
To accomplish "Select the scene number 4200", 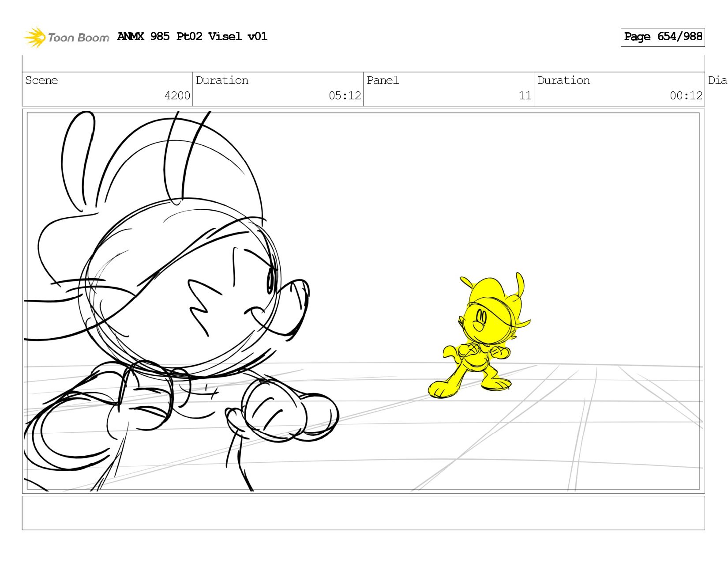I will tap(177, 95).
